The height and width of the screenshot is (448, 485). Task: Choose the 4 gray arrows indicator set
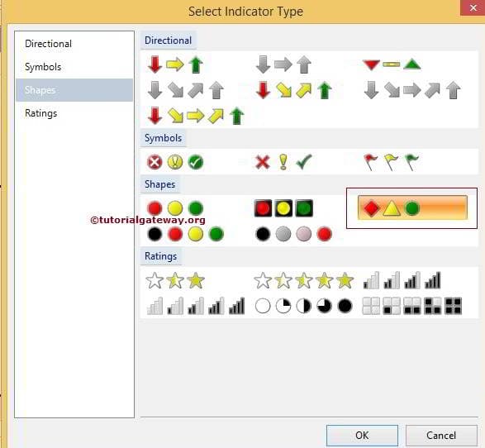click(186, 90)
